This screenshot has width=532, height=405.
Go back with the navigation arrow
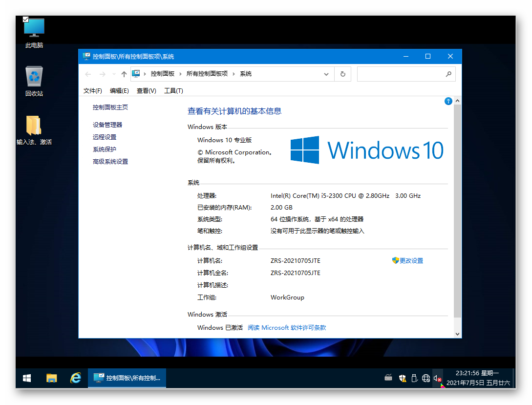[x=88, y=74]
